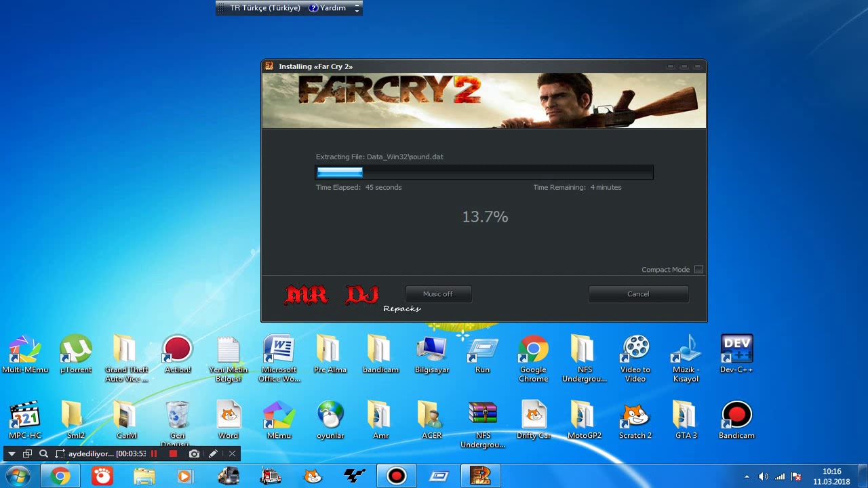Viewport: 868px width, 488px height.
Task: Pause the Bandicam screen recording
Action: (x=155, y=453)
